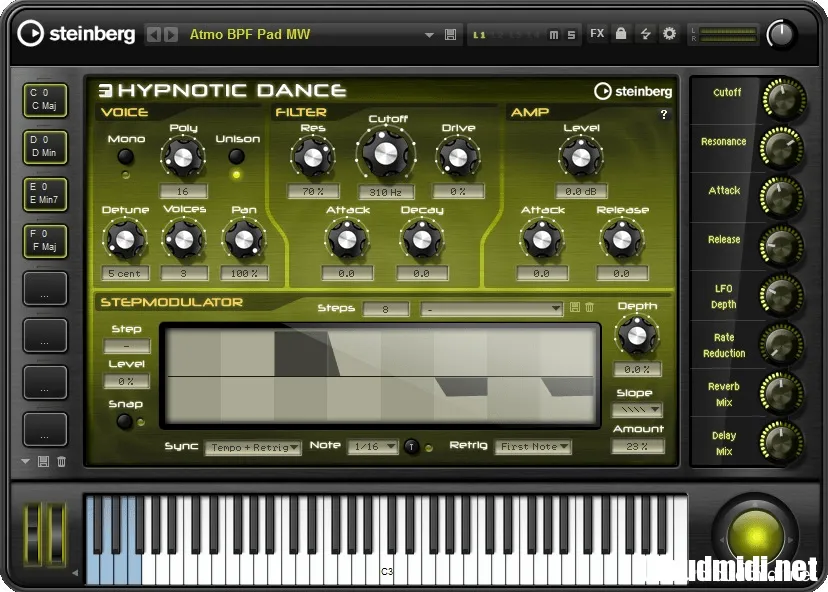Open settings via the gear icon
The image size is (828, 592).
[x=669, y=34]
